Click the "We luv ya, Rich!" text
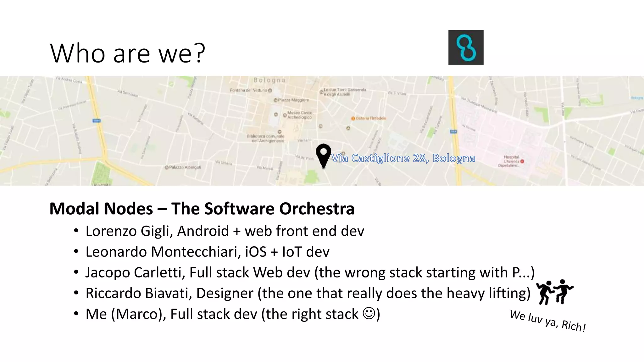The width and height of the screenshot is (644, 362). (547, 321)
